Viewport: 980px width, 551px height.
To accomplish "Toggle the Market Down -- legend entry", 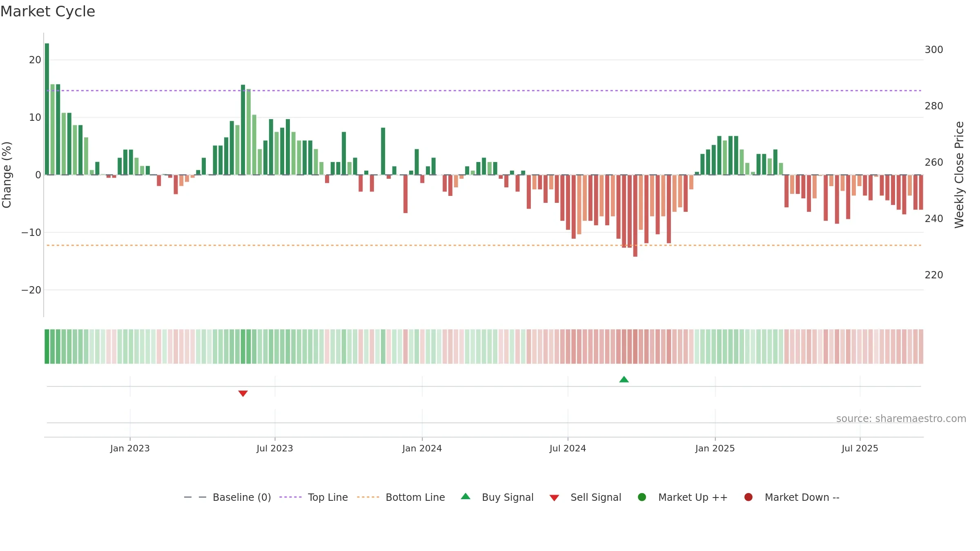I will (x=792, y=497).
